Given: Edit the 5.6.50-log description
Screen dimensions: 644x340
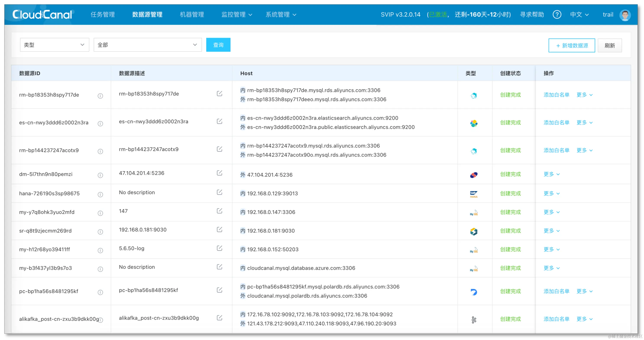Looking at the screenshot, I should (x=219, y=248).
